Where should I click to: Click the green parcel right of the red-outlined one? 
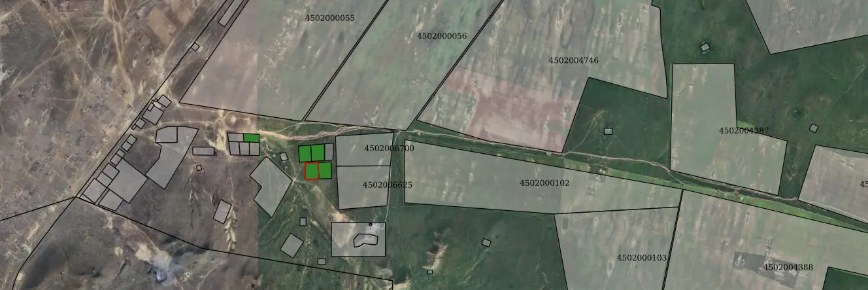click(x=325, y=170)
